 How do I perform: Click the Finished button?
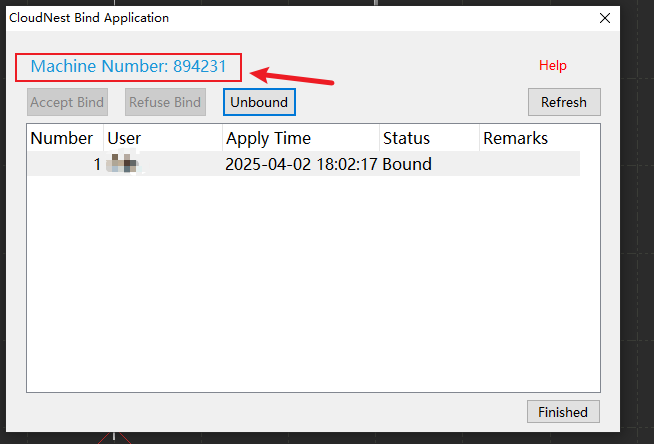coord(563,412)
